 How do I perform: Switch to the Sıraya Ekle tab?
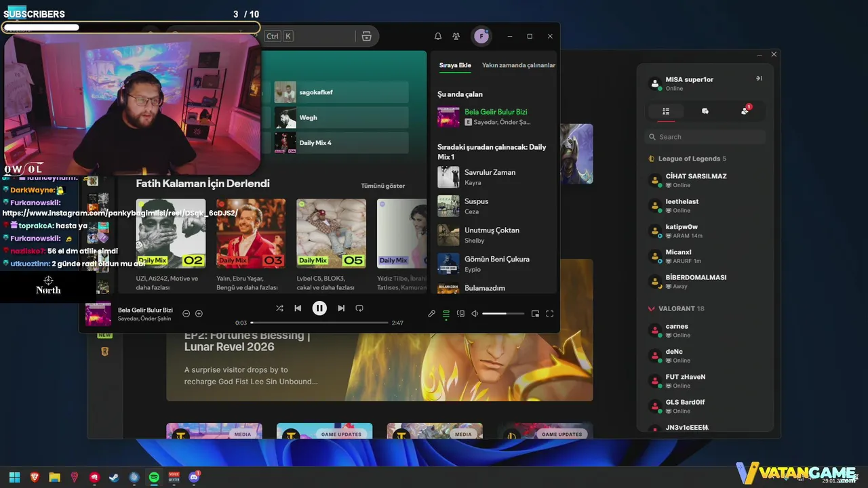455,65
